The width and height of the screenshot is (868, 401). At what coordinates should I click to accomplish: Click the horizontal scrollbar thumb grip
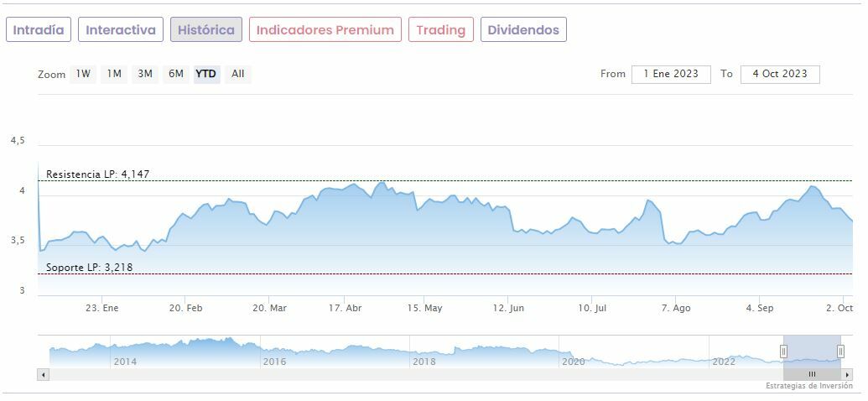(x=812, y=374)
